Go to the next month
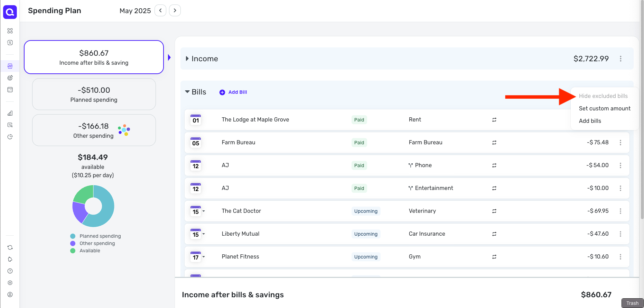The height and width of the screenshot is (308, 644). pyautogui.click(x=175, y=10)
